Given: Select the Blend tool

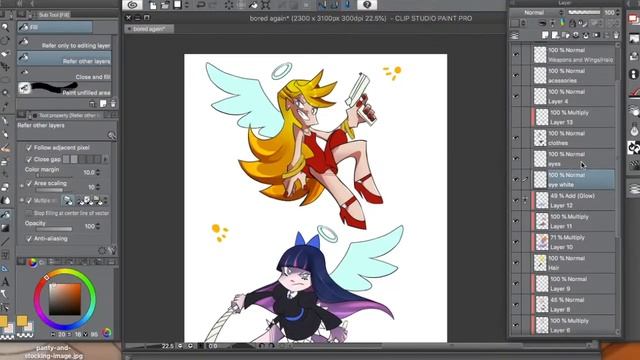Looking at the screenshot, I should point(5,200).
